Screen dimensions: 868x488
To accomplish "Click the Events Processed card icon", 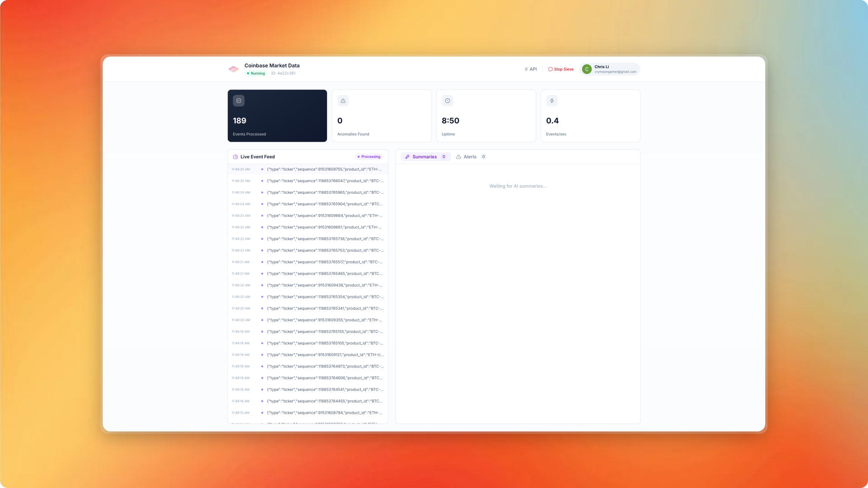I will (239, 101).
